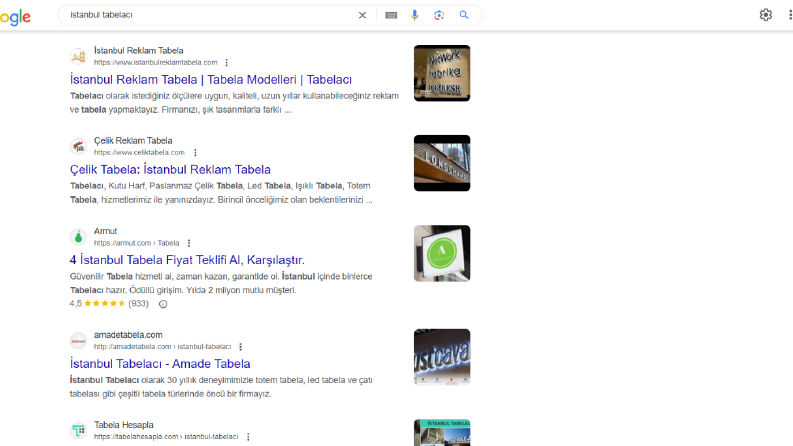Click the Armut pear favicon
The image size is (793, 446).
coord(78,237)
